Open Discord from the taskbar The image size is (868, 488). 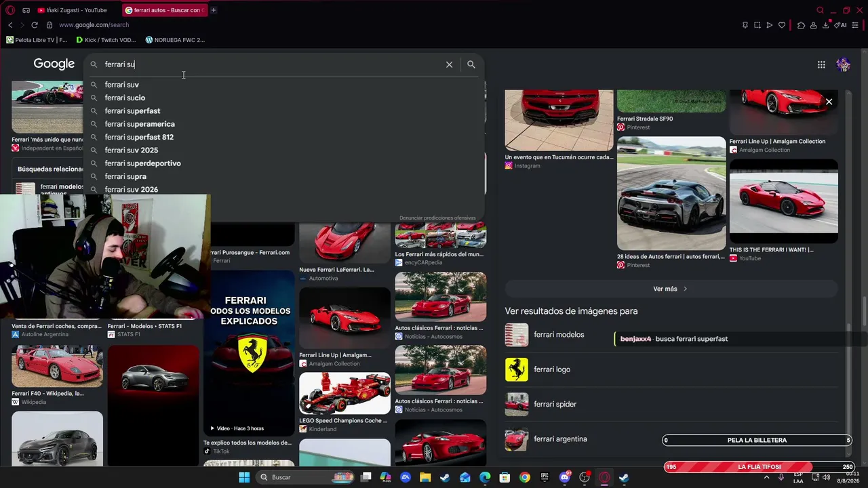tap(565, 477)
